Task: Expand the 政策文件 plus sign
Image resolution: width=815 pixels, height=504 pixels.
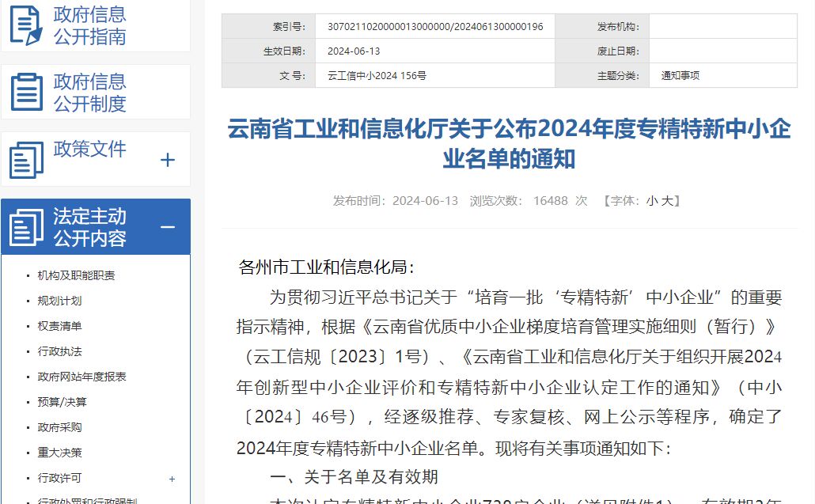Action: [x=168, y=160]
